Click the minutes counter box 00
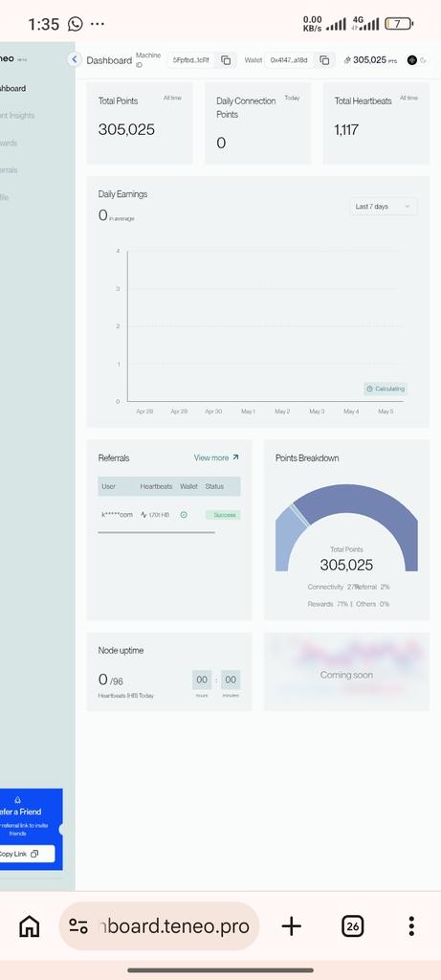The image size is (441, 980). coord(231,680)
